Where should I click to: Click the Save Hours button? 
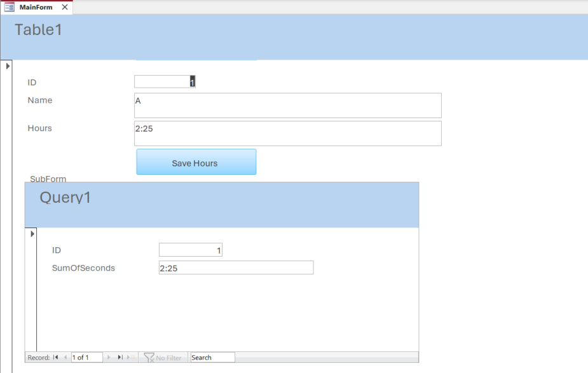coord(196,162)
